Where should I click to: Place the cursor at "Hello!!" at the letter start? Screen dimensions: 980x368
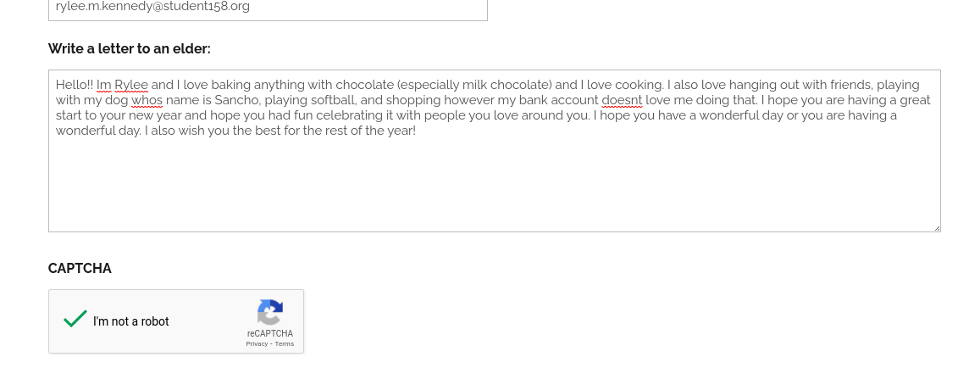point(75,85)
